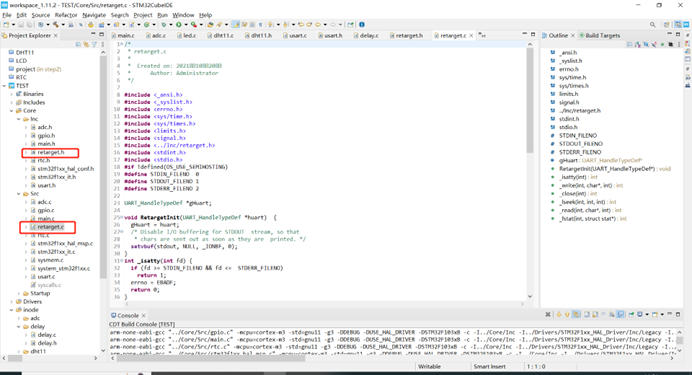The width and height of the screenshot is (692, 375).
Task: Click the editor vertical scrollbar thumb
Action: pyautogui.click(x=530, y=101)
